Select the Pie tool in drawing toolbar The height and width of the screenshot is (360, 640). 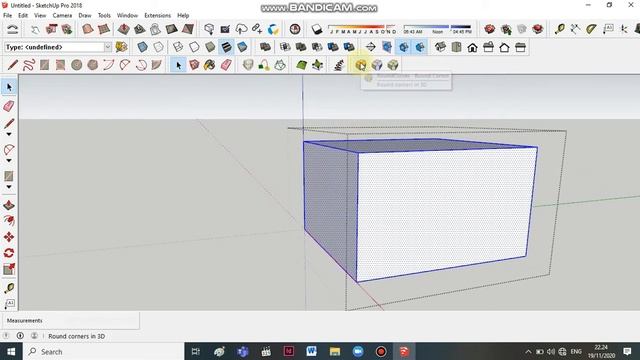157,65
